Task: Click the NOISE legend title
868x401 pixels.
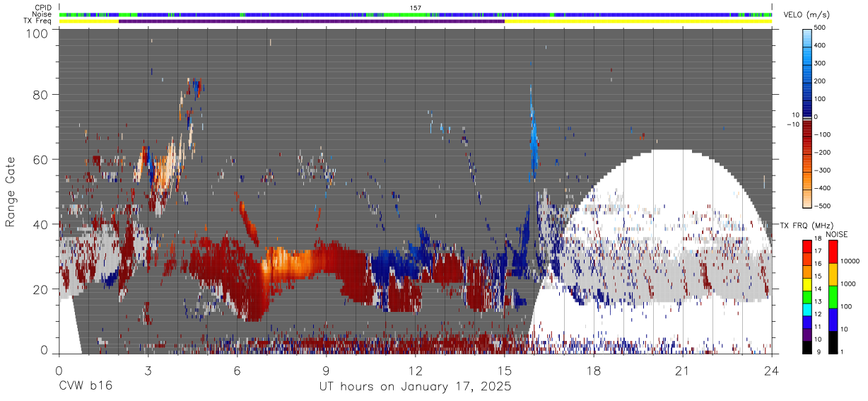Action: 837,234
